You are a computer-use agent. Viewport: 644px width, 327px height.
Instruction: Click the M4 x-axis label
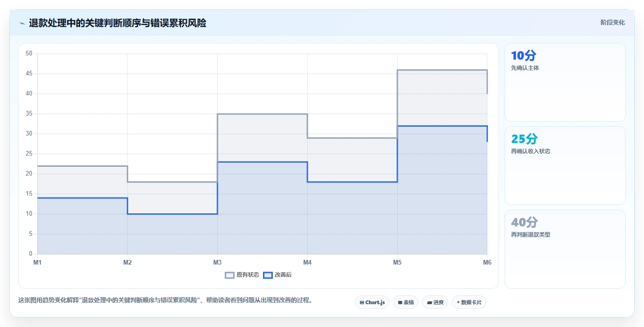click(307, 262)
